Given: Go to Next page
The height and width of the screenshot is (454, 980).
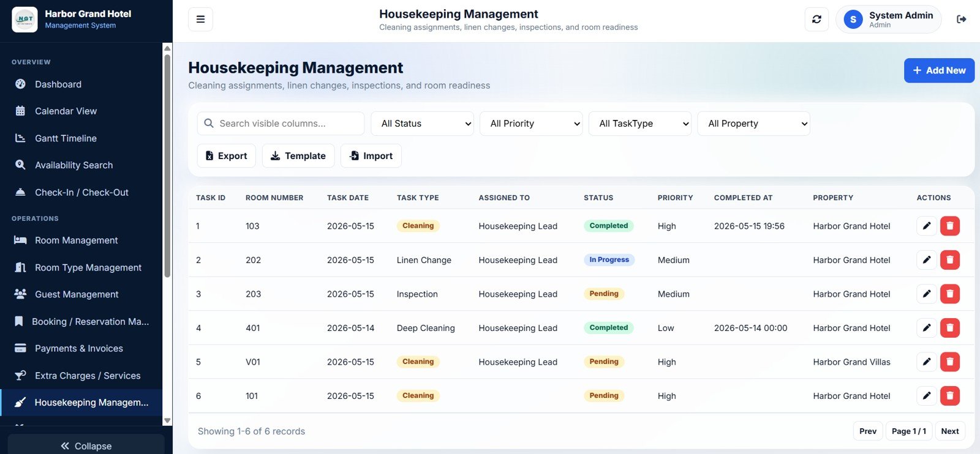Looking at the screenshot, I should point(950,431).
